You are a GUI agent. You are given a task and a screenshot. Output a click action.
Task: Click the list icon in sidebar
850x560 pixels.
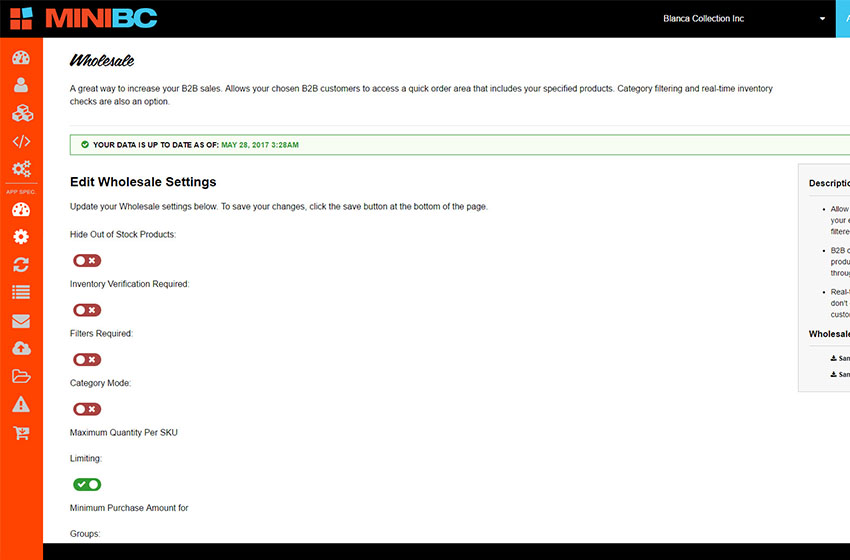pyautogui.click(x=21, y=293)
